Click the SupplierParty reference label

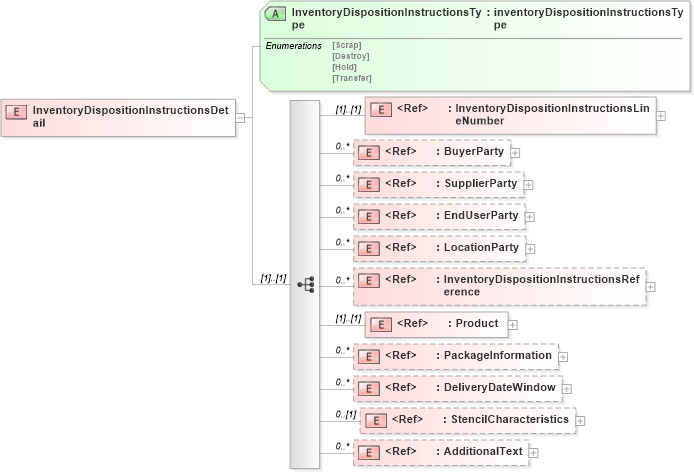pos(480,184)
